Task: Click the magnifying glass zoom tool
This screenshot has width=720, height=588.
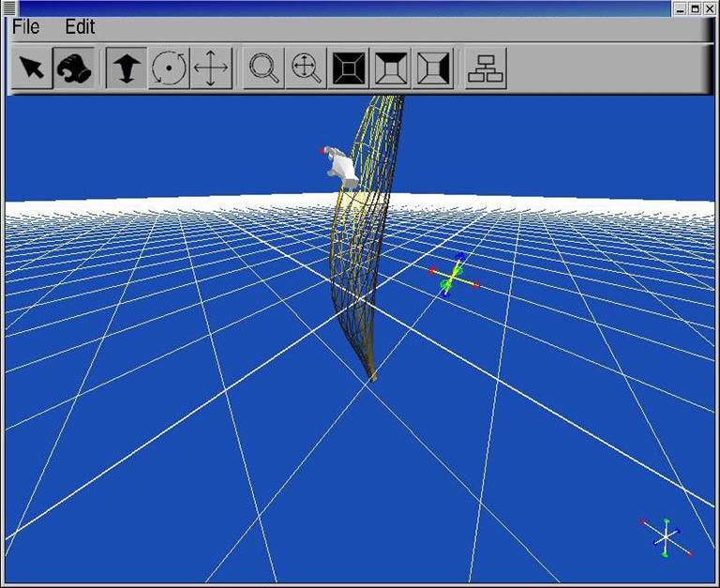Action: tap(263, 68)
